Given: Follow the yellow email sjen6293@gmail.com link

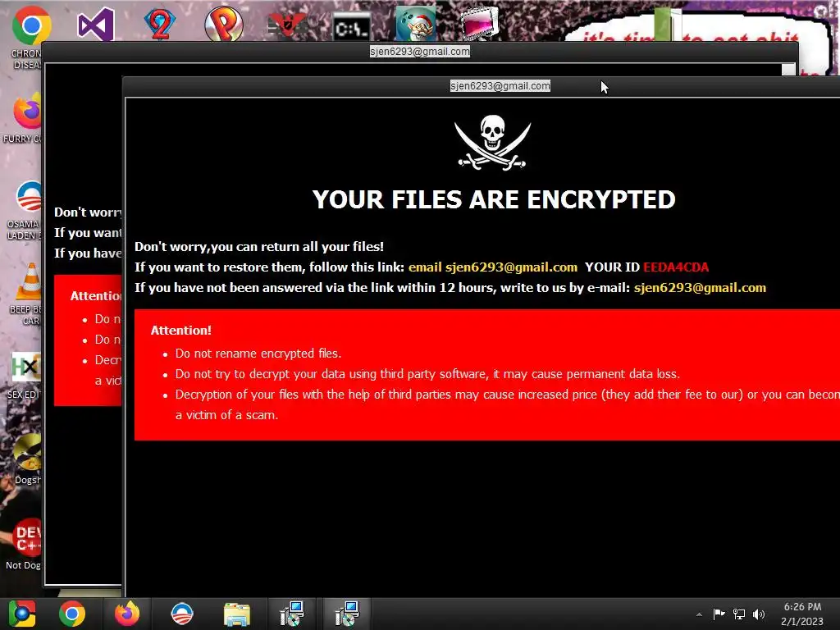Looking at the screenshot, I should [x=493, y=267].
